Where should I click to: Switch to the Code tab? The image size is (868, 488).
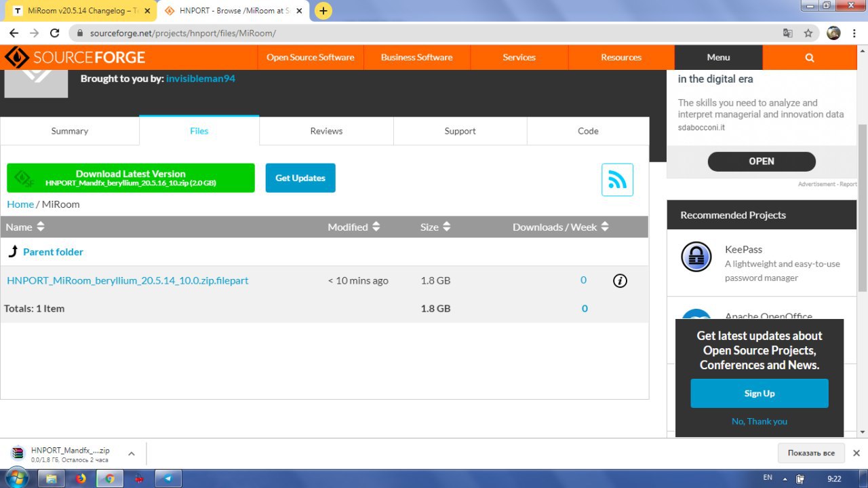588,131
